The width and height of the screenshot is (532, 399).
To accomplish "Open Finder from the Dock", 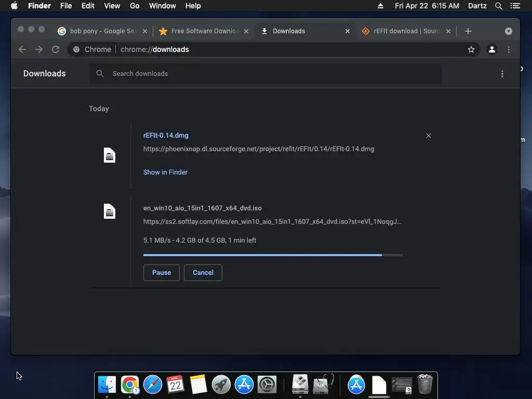I will pyautogui.click(x=107, y=384).
